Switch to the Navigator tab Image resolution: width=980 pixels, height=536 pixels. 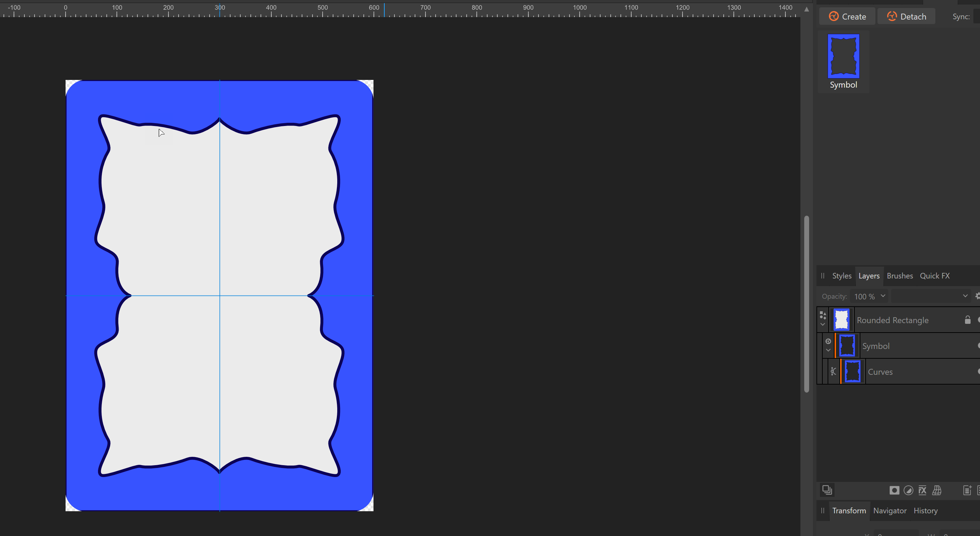coord(889,511)
